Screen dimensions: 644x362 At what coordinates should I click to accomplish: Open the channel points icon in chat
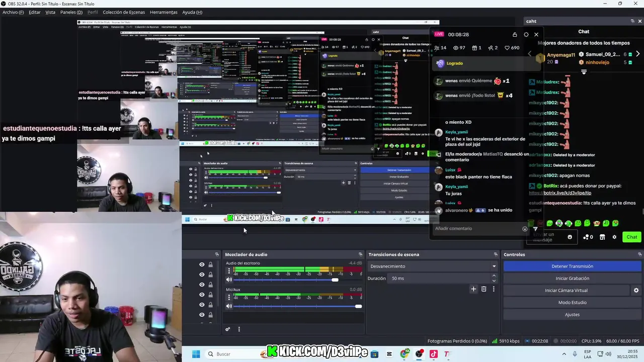click(587, 237)
